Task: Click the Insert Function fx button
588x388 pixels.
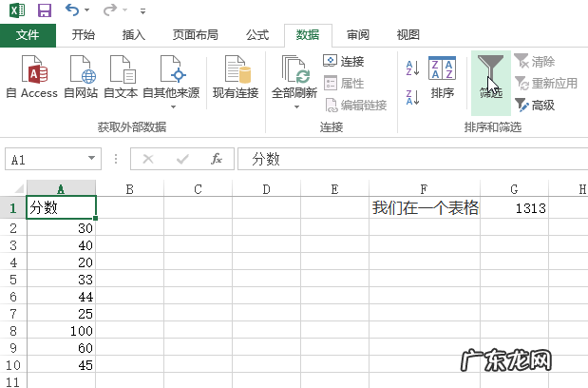Action: pos(217,160)
